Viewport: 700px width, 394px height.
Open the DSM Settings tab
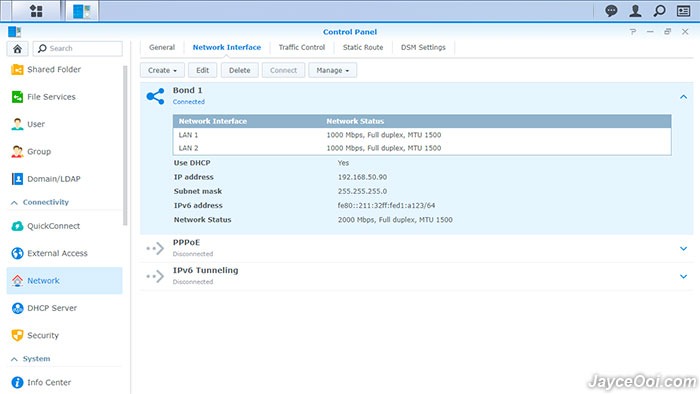click(423, 47)
